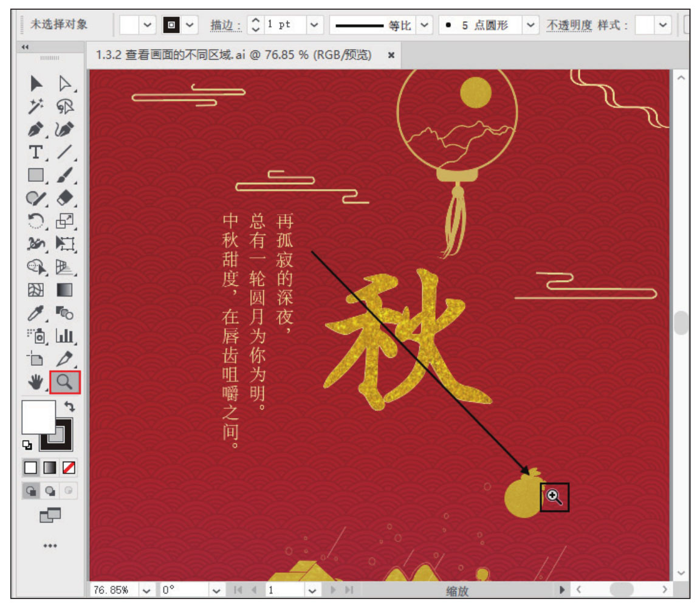The width and height of the screenshot is (700, 607).
Task: Expand the 5 点圆形 brush dropdown
Action: pos(531,25)
